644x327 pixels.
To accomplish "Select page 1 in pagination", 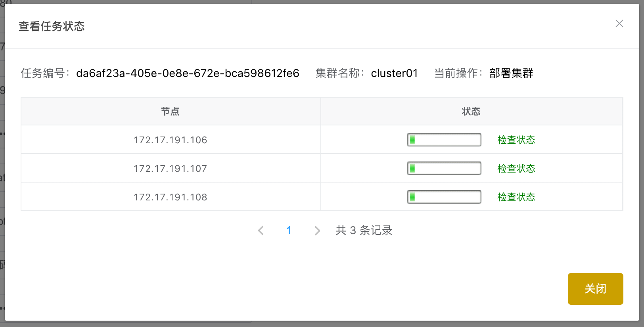I will (x=289, y=230).
